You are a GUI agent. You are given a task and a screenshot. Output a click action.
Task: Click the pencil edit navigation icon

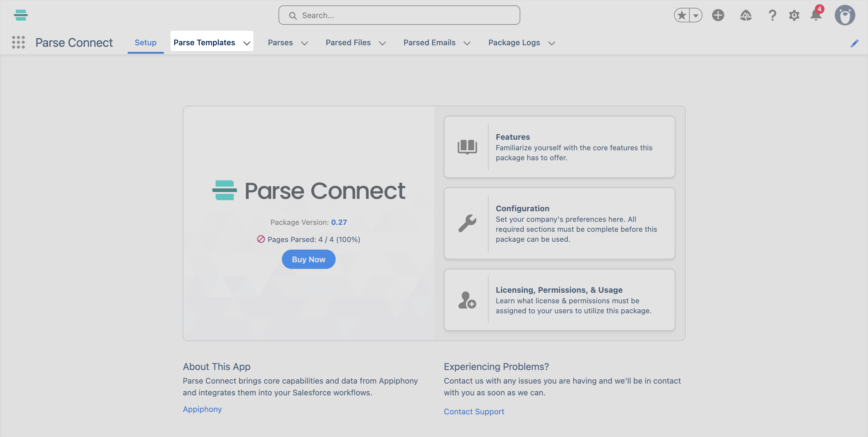point(854,43)
